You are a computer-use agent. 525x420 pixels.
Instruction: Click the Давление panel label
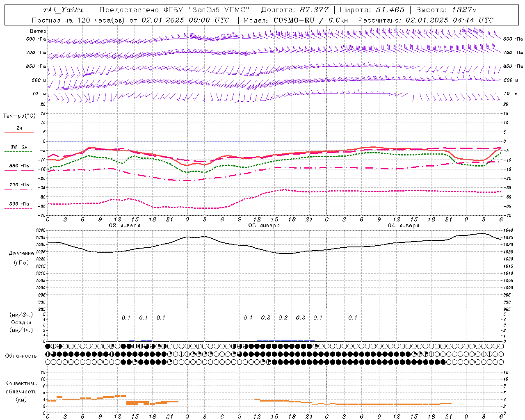(21, 253)
